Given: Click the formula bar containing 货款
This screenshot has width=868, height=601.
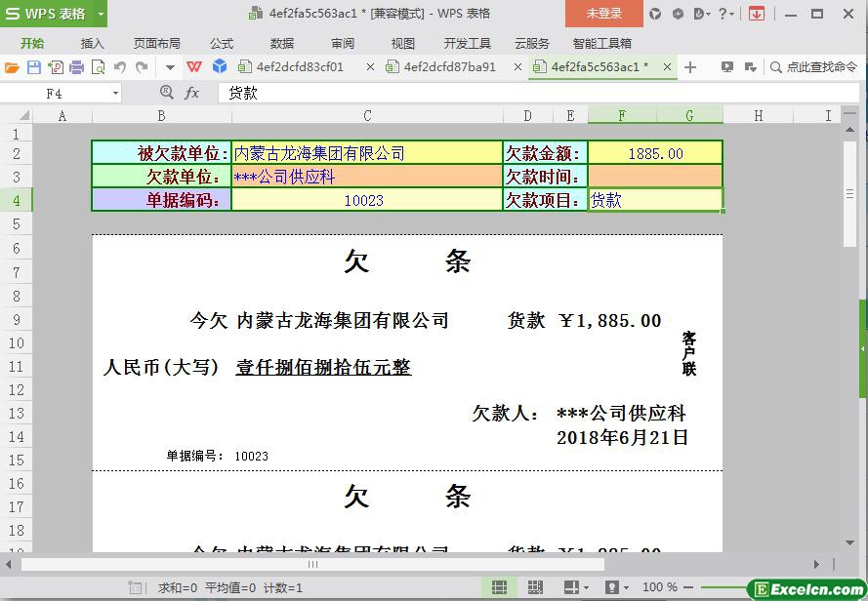Looking at the screenshot, I should coord(537,93).
